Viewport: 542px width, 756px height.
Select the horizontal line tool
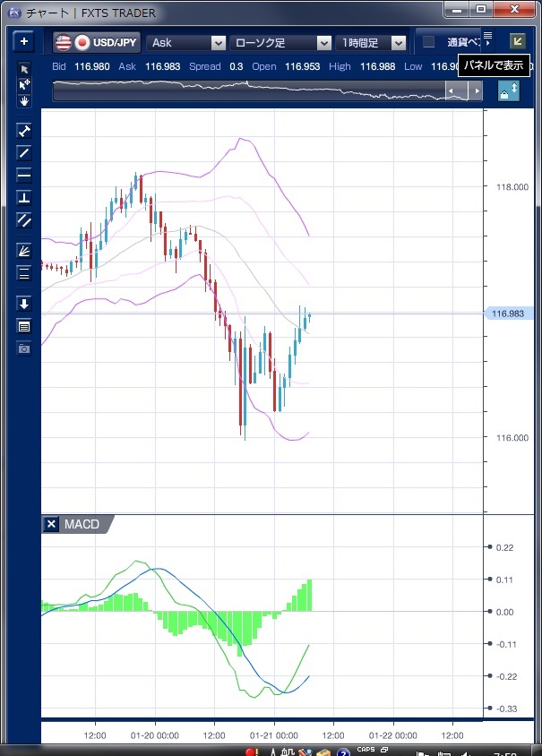coord(24,175)
